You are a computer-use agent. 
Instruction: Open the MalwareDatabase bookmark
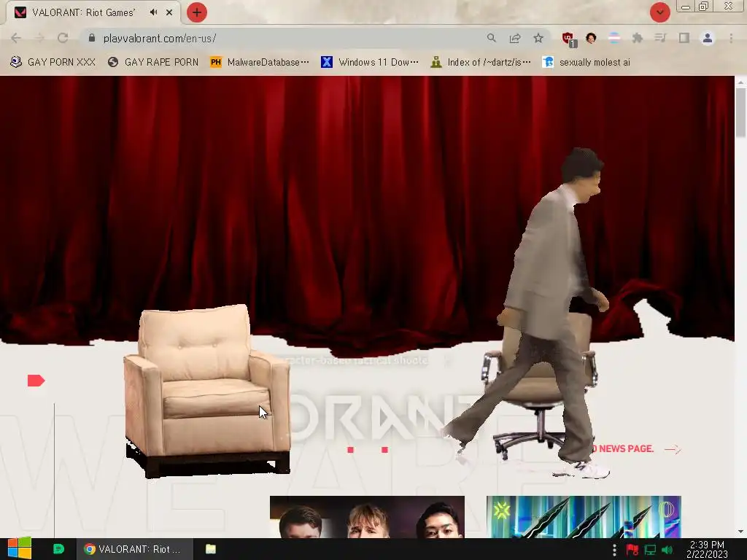[260, 62]
